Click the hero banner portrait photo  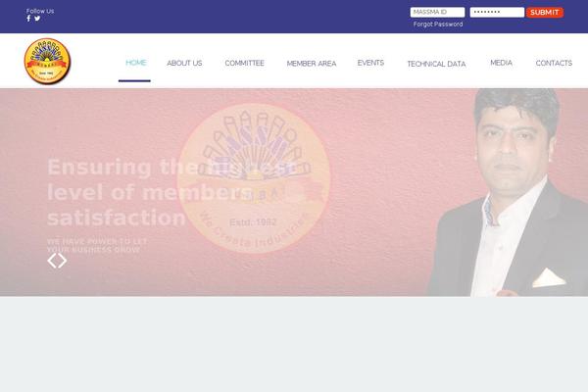click(x=509, y=192)
